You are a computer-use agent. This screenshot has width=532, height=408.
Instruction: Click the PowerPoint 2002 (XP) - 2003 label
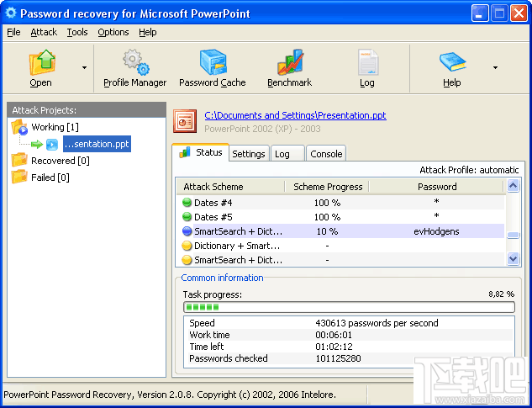(262, 129)
